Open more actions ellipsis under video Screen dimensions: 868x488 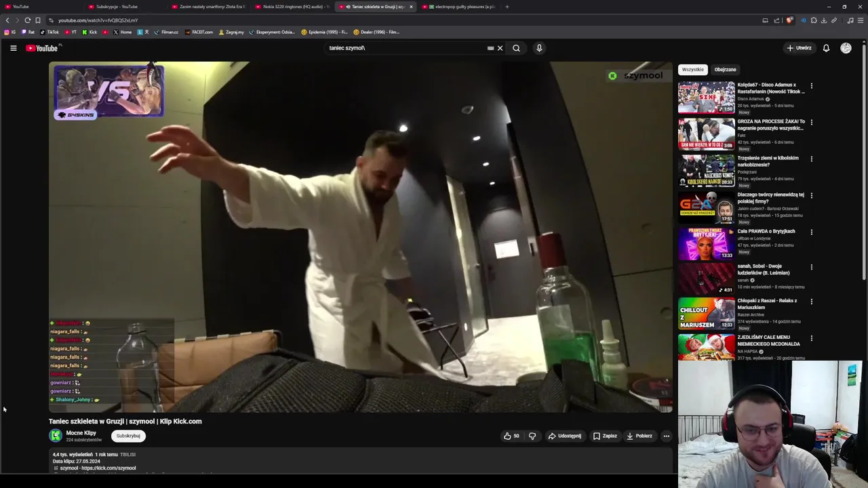click(x=667, y=436)
